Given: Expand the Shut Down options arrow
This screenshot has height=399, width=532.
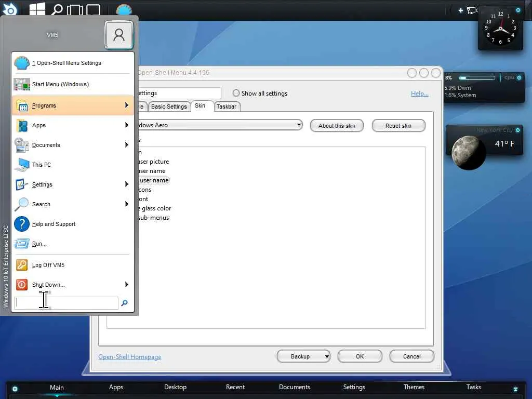Looking at the screenshot, I should coord(127,284).
